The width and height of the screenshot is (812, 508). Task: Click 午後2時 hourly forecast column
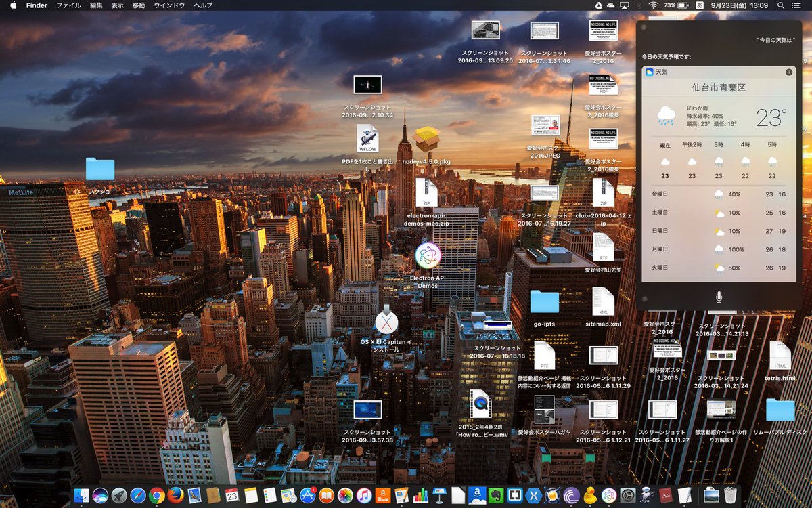pos(692,161)
